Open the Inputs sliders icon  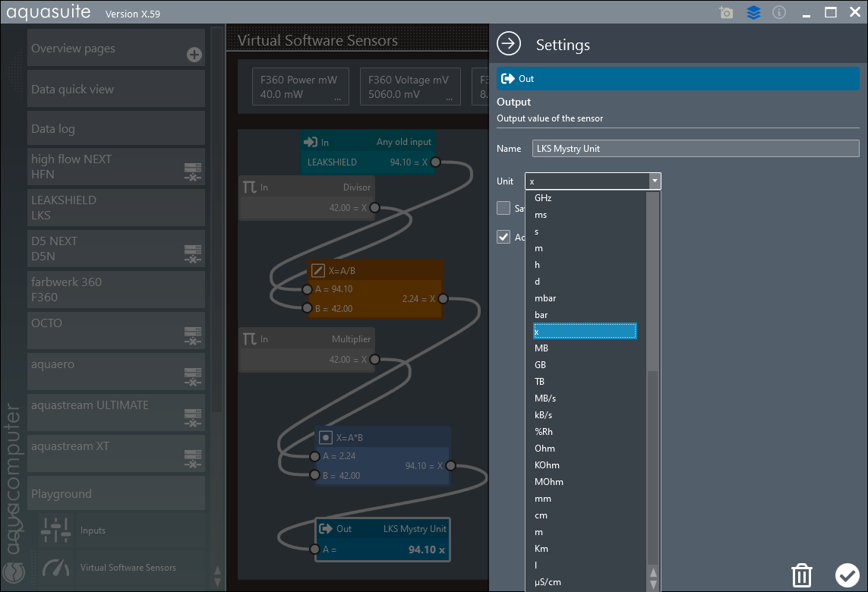point(55,531)
